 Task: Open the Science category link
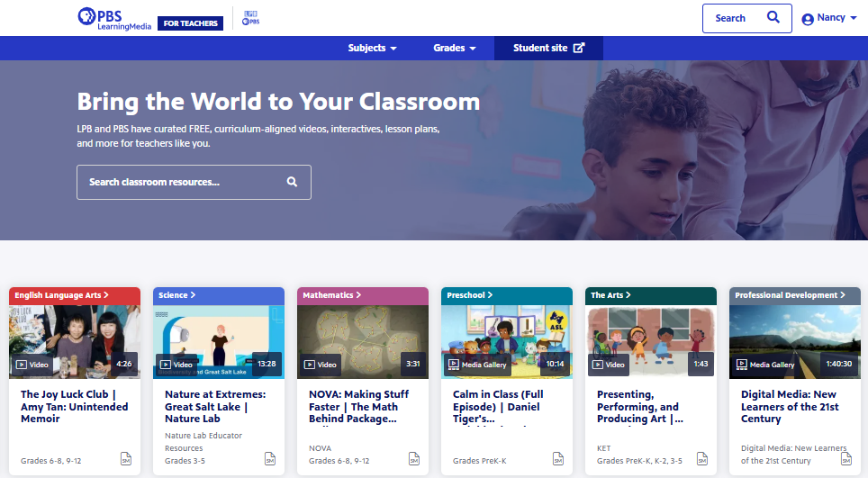pos(177,295)
